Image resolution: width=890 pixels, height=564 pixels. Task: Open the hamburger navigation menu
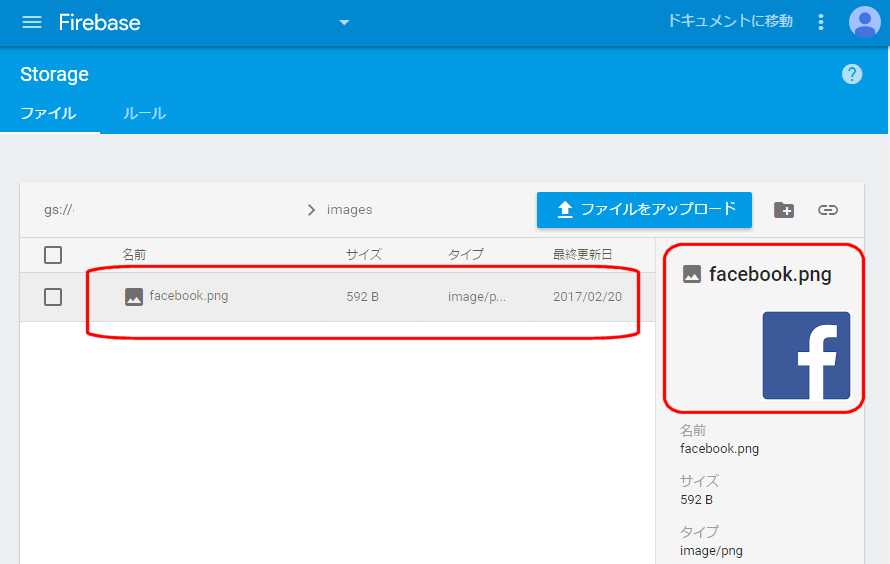(32, 22)
